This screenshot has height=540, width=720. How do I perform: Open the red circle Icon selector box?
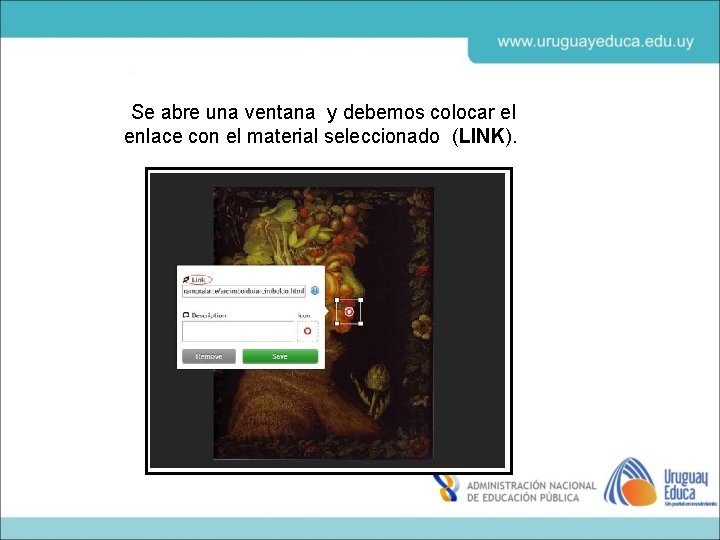[308, 331]
